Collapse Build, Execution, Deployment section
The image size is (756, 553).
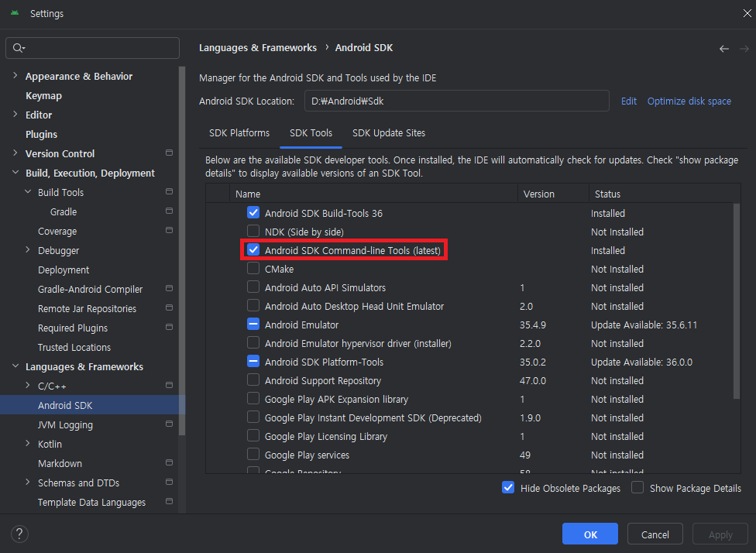[x=15, y=172]
